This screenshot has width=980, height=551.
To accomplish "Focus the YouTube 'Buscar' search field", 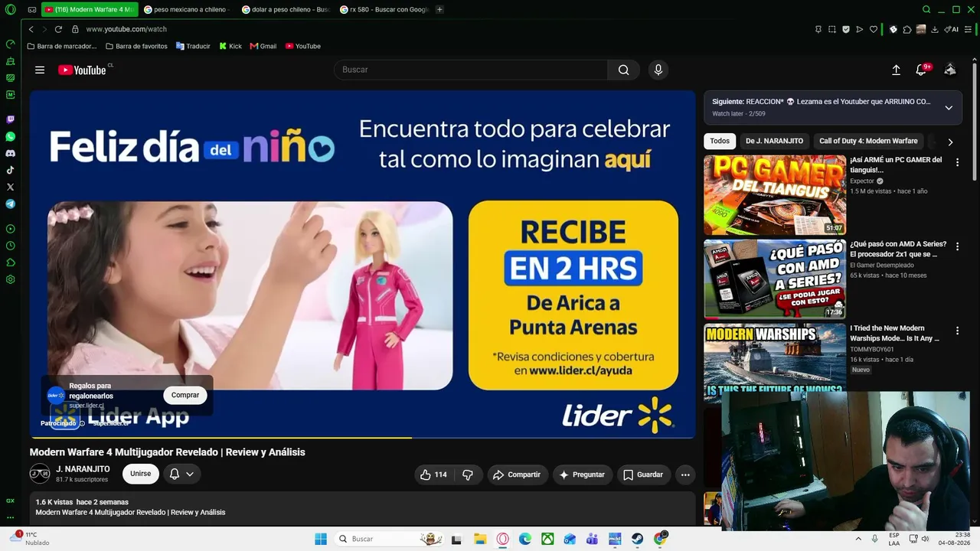I will 471,70.
